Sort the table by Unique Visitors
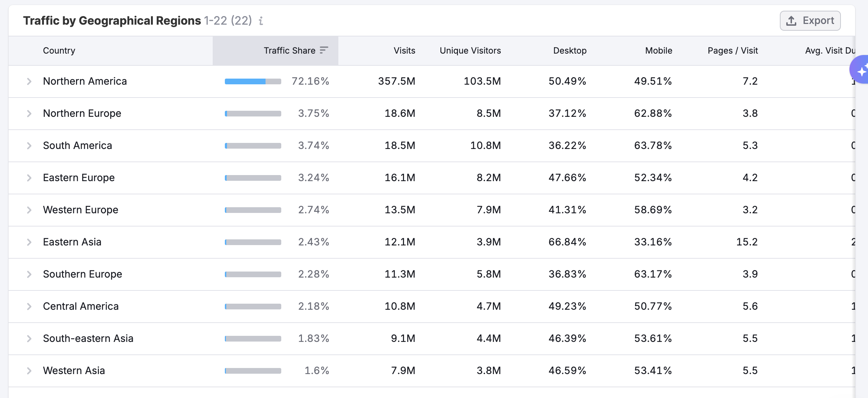The height and width of the screenshot is (398, 868). click(470, 50)
